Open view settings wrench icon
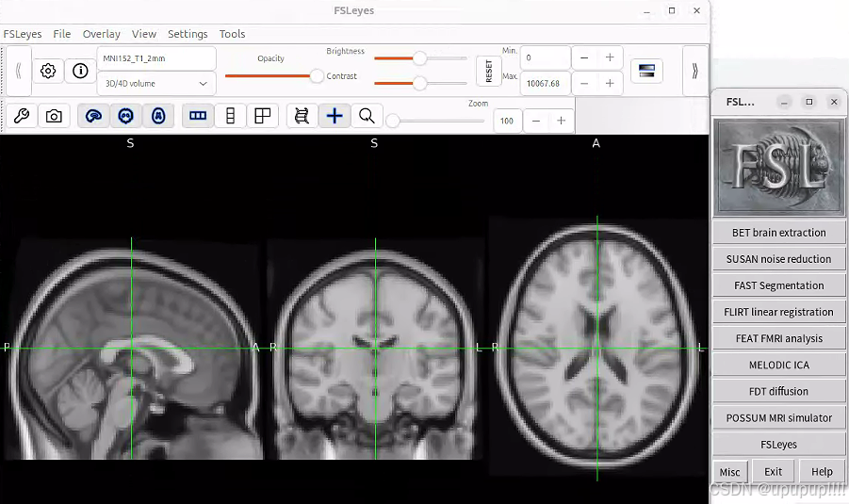849x504 pixels. point(21,116)
